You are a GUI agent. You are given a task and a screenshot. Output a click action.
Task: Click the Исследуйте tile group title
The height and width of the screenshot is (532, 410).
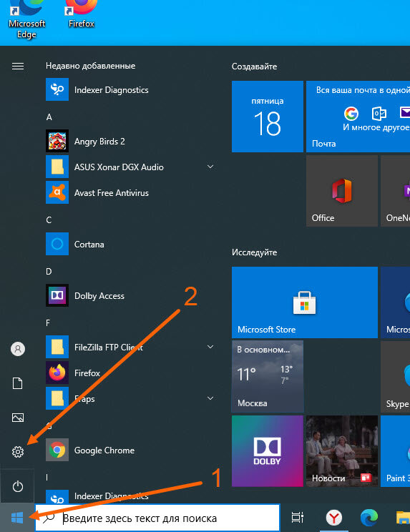click(254, 252)
